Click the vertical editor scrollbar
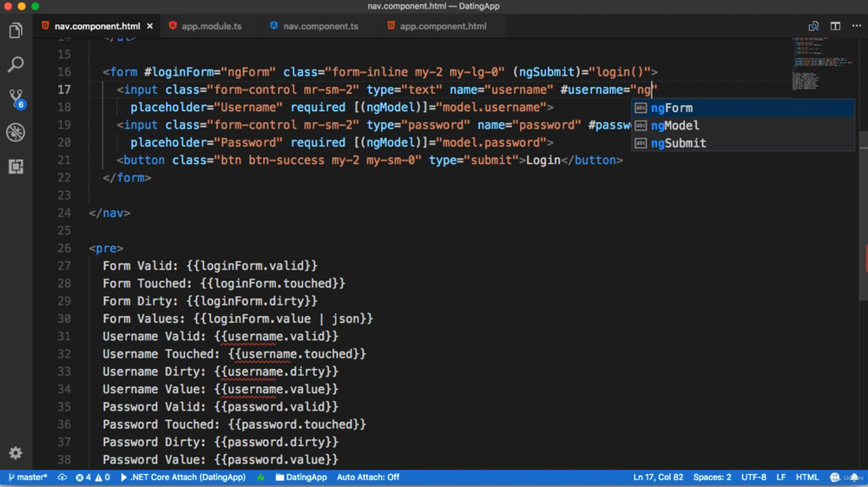The image size is (868, 487). (864, 216)
